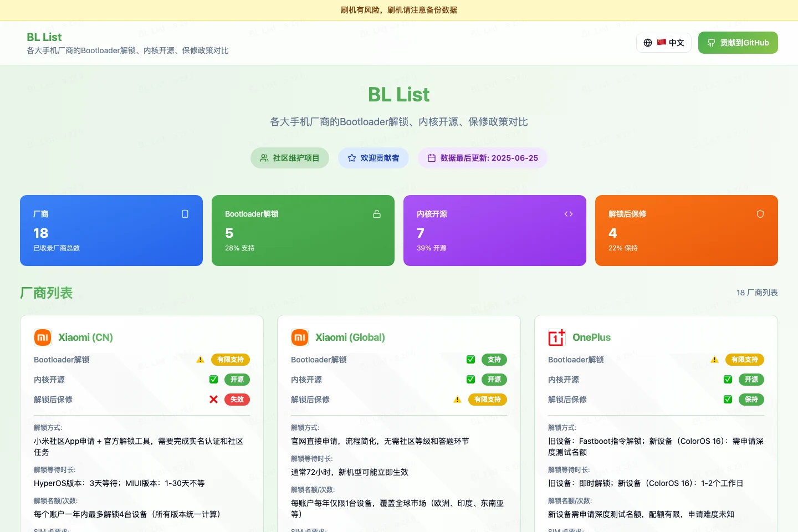This screenshot has width=798, height=532.
Task: Click the Bootloader解锁 statistics card
Action: click(303, 231)
